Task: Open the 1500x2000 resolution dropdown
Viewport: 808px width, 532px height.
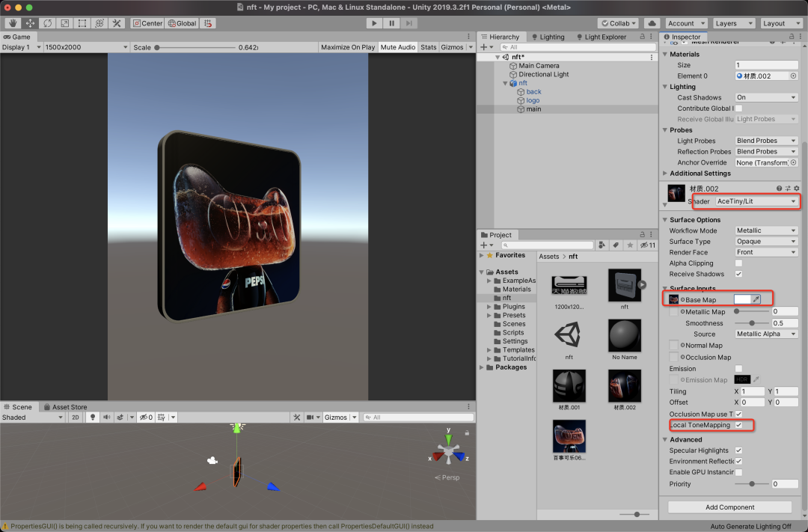Action: 86,47
